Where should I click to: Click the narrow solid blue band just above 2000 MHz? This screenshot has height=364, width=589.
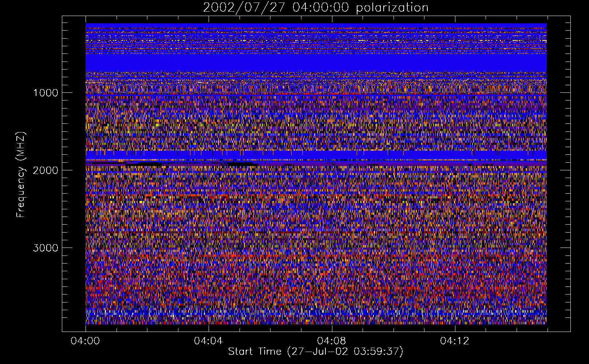pyautogui.click(x=316, y=155)
